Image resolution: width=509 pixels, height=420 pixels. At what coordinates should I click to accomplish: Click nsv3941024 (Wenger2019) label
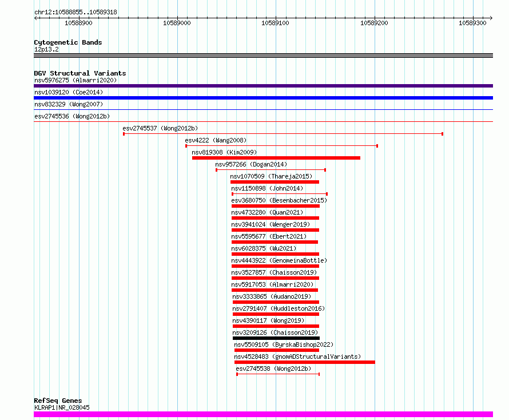(271, 224)
